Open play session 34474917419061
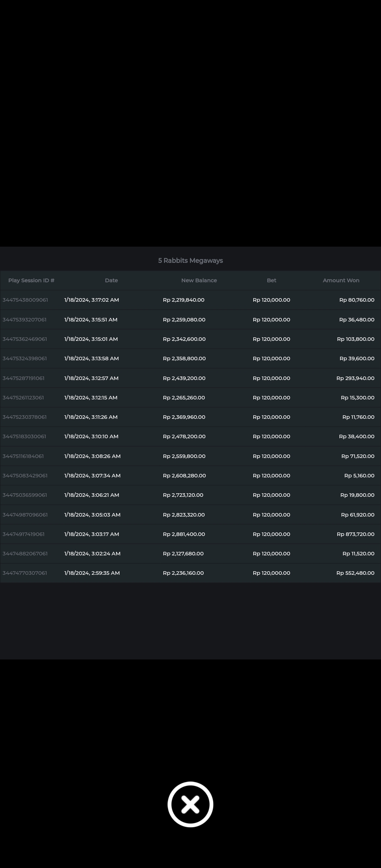Screen dimensions: 381x868 pyautogui.click(x=24, y=534)
